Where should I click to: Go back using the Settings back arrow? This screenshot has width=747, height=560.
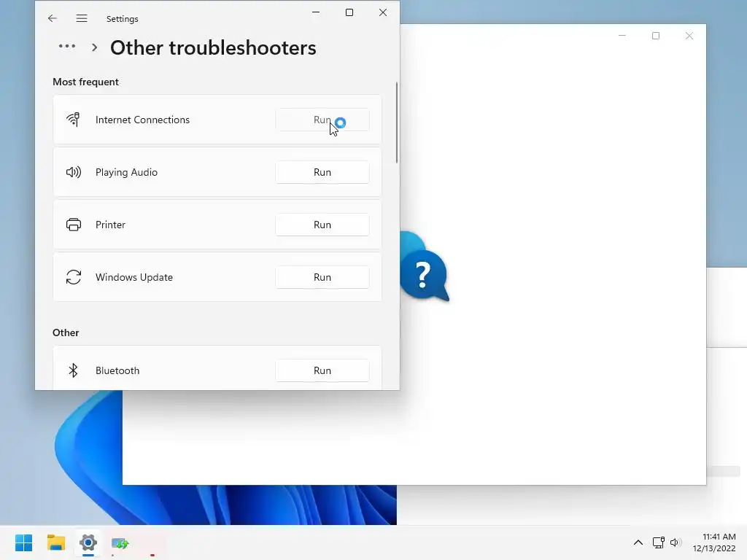click(x=53, y=18)
